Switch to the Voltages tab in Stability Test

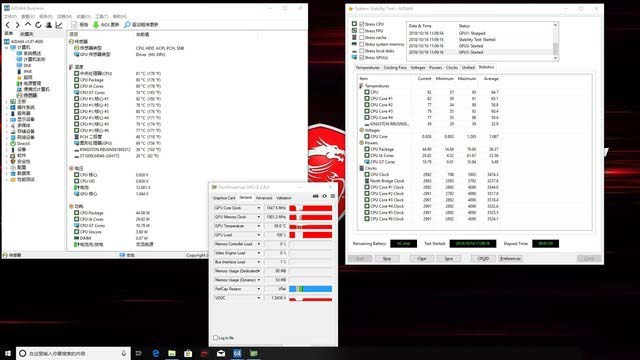[x=418, y=68]
